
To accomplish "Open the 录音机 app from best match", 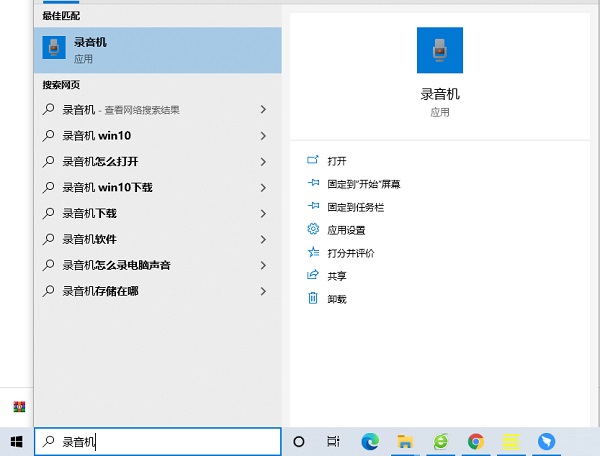I will (157, 50).
